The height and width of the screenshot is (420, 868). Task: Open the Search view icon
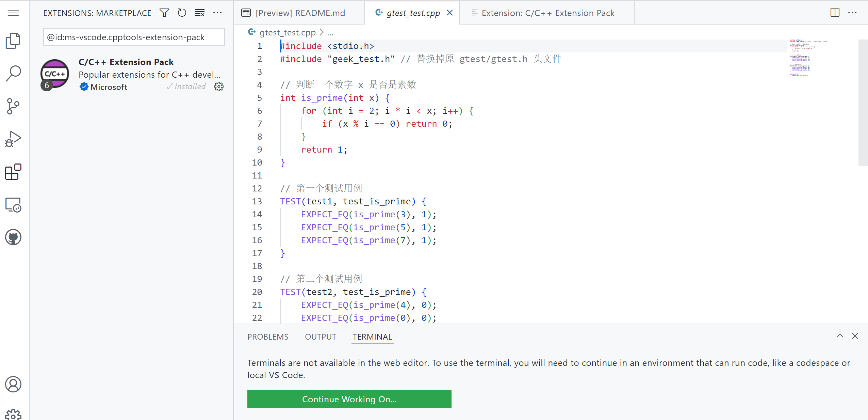[13, 73]
